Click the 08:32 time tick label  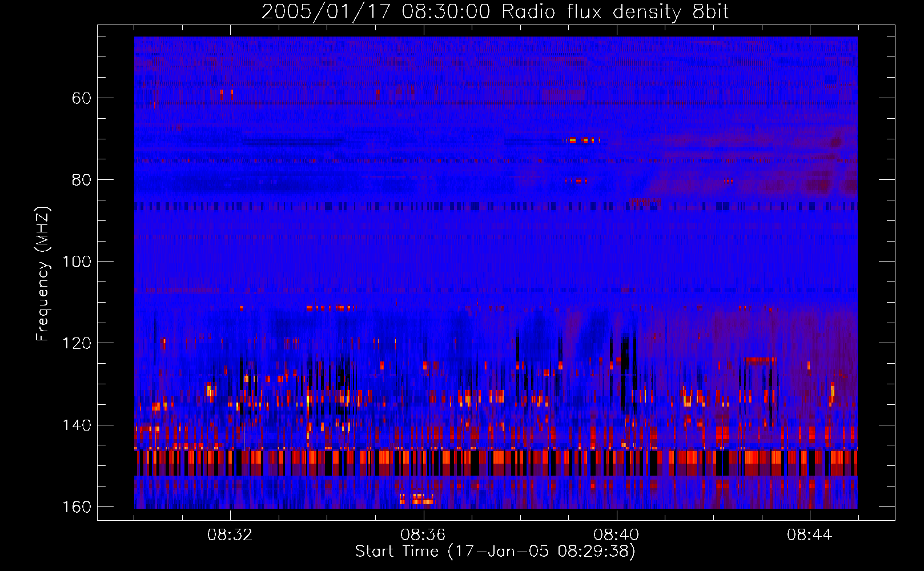[230, 535]
